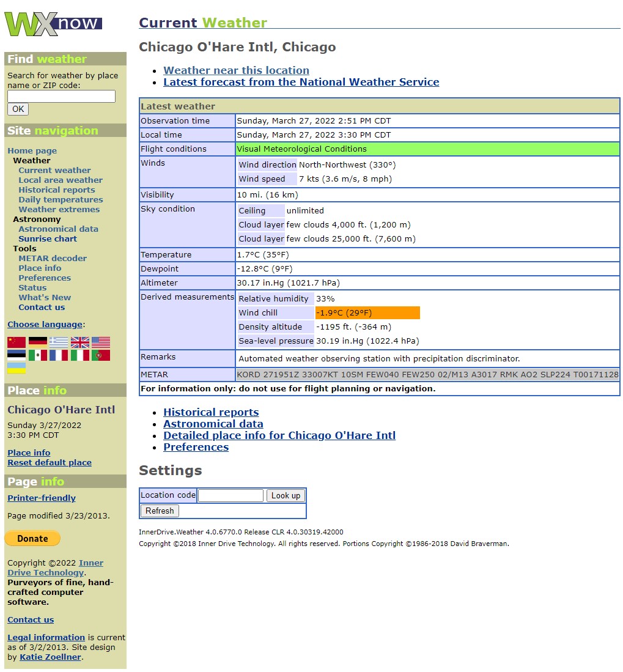This screenshot has width=623, height=672.
Task: Click the 30.19 in.Hg sea-level pressure
Action: coord(367,341)
